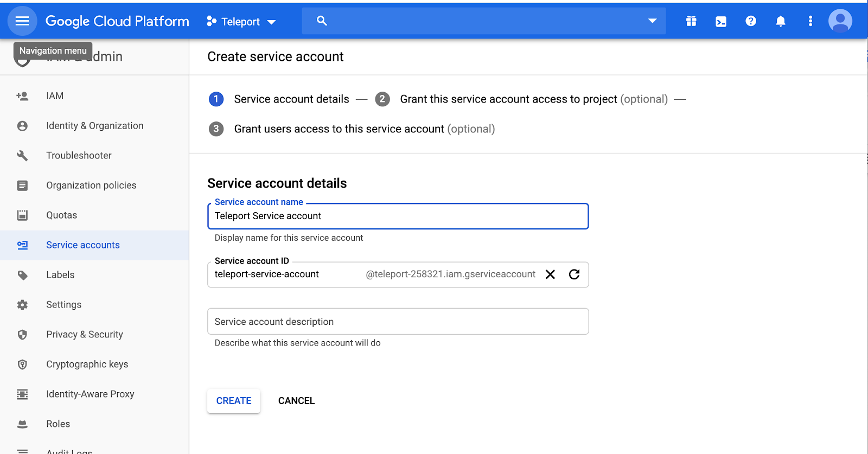The height and width of the screenshot is (454, 868).
Task: Clear the service account ID with X
Action: 550,274
